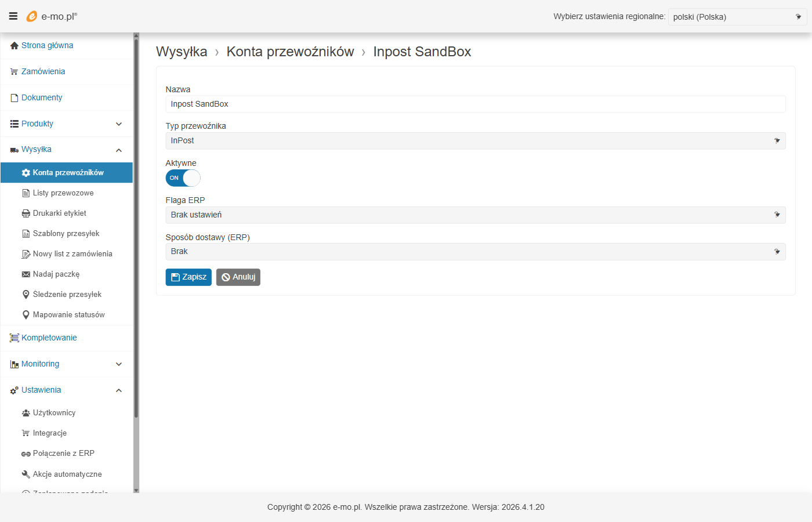Click the envelope icon for Nadaj paczkę
Image resolution: width=812 pixels, height=522 pixels.
26,274
